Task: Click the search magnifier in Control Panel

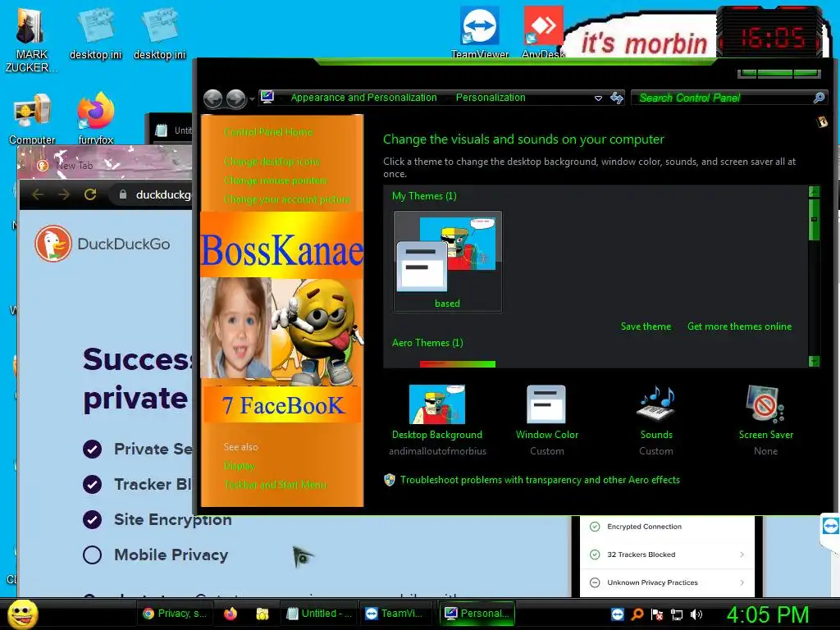Action: point(819,98)
